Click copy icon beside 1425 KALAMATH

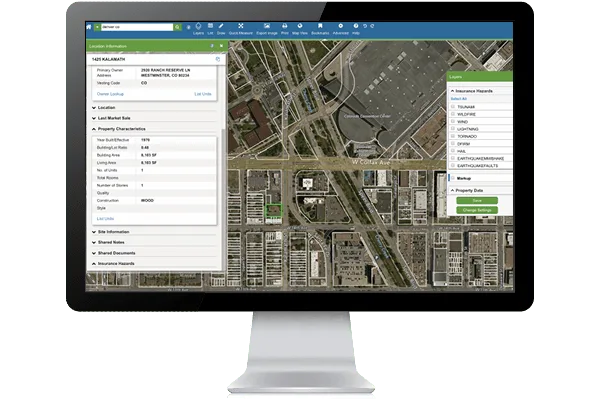218,59
